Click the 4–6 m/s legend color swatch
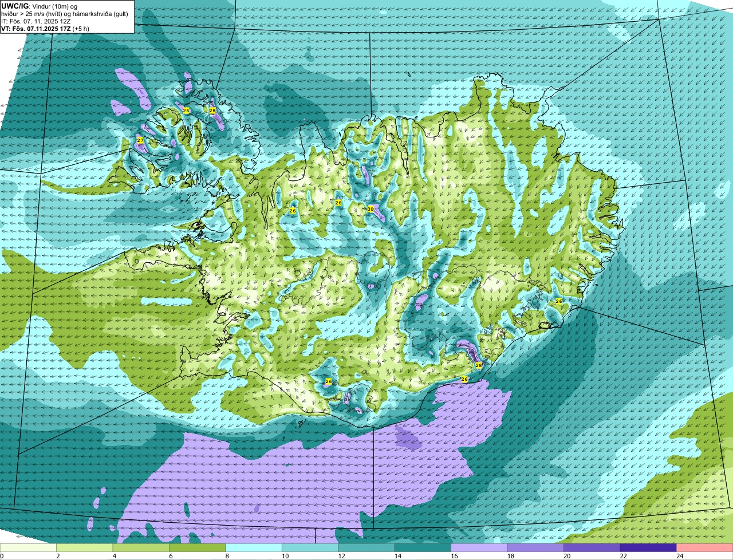 (x=141, y=547)
